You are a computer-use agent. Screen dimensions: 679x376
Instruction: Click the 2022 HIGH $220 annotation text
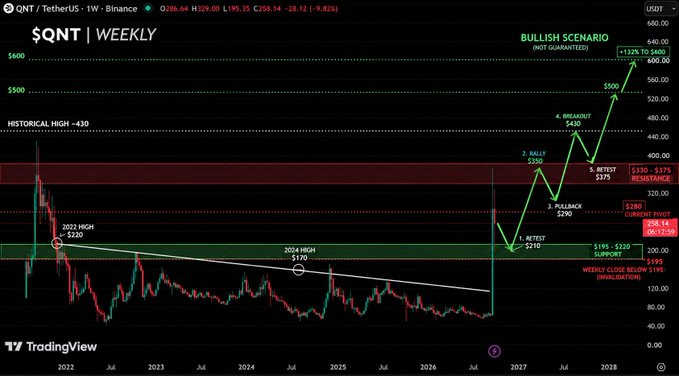[78, 231]
